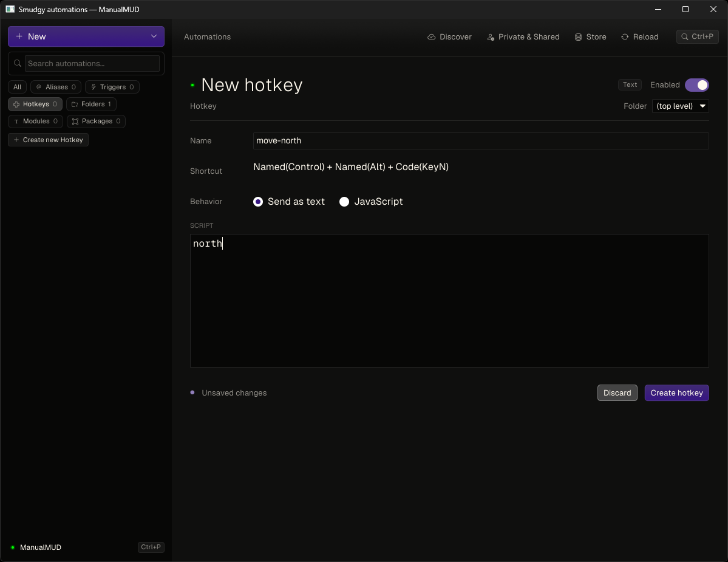Click into the script editor area
728x562 pixels.
pos(449,301)
